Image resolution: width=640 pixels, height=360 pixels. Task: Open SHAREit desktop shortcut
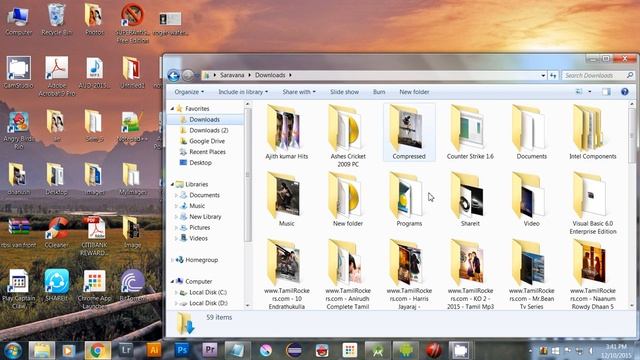tap(56, 285)
